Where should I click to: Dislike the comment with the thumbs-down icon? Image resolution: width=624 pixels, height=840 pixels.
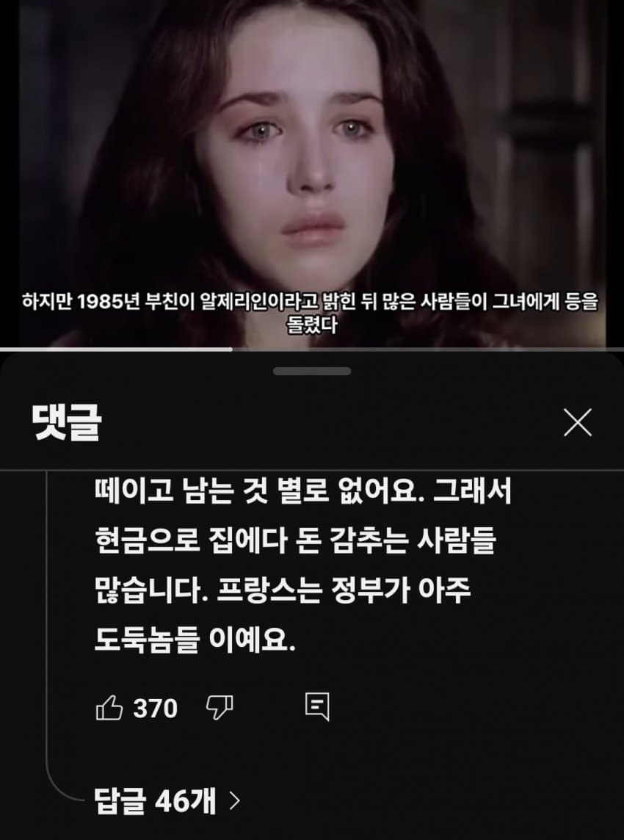pyautogui.click(x=220, y=709)
